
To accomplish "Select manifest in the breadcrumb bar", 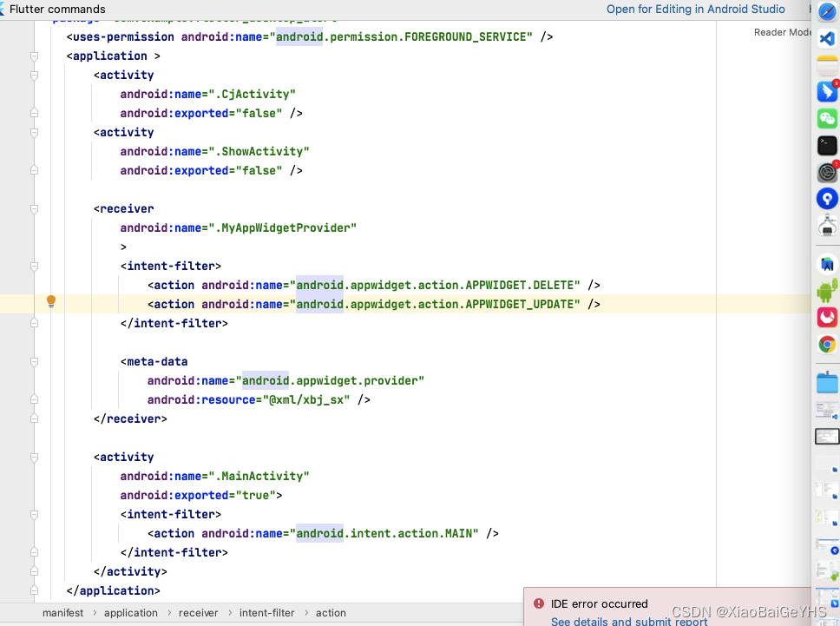I will [62, 613].
